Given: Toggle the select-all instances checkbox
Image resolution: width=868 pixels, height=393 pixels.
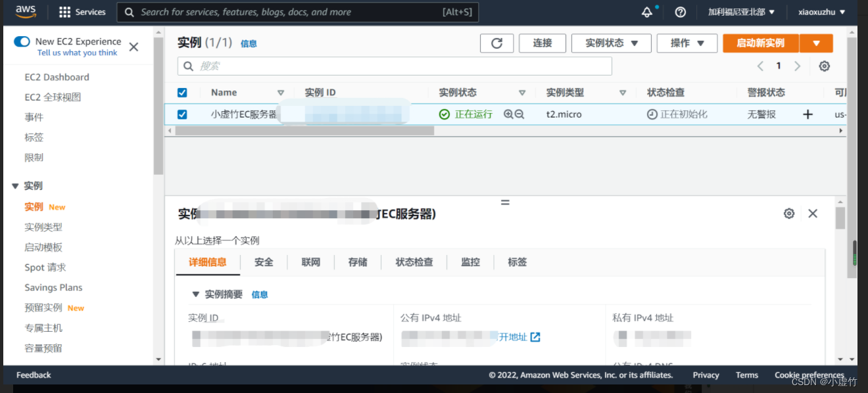Looking at the screenshot, I should (x=182, y=93).
